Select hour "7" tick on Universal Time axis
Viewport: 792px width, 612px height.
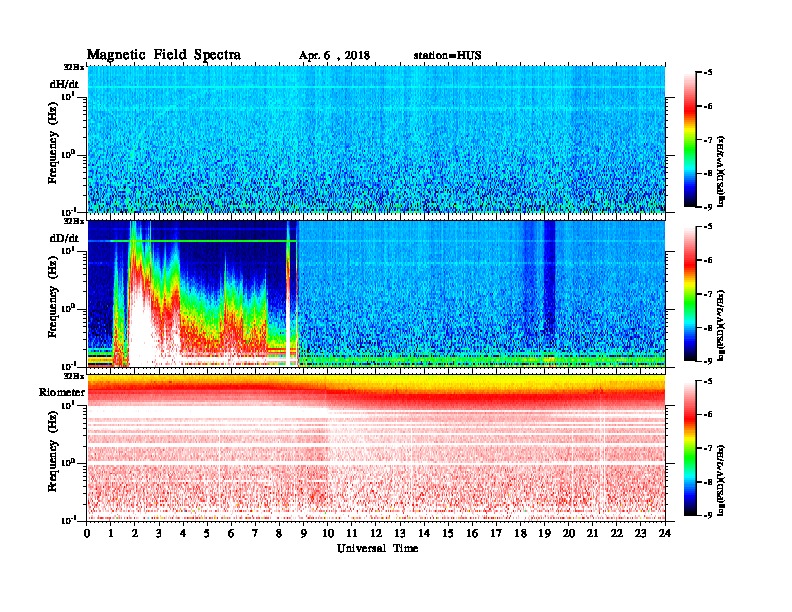256,533
